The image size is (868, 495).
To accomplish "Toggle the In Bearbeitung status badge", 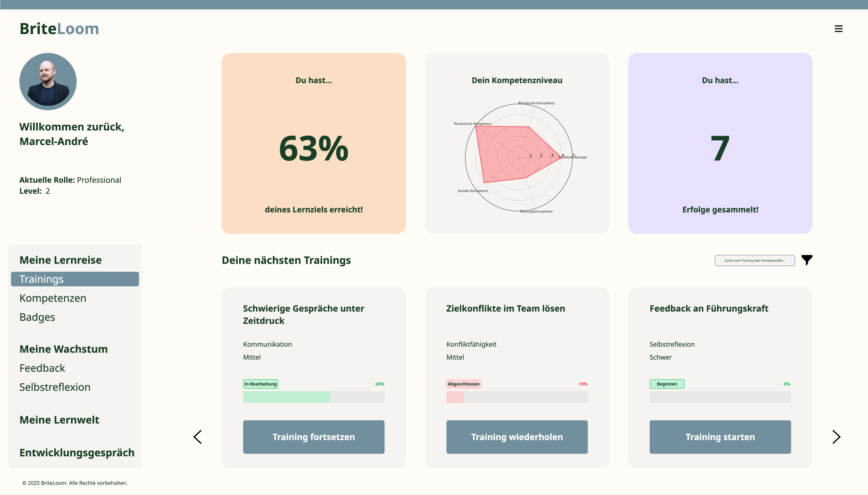I will tap(260, 384).
